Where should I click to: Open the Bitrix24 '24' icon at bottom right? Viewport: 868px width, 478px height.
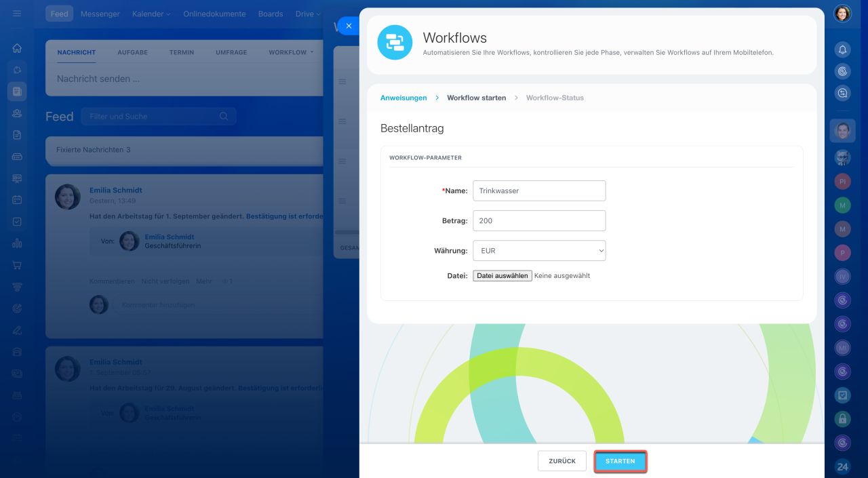[842, 466]
